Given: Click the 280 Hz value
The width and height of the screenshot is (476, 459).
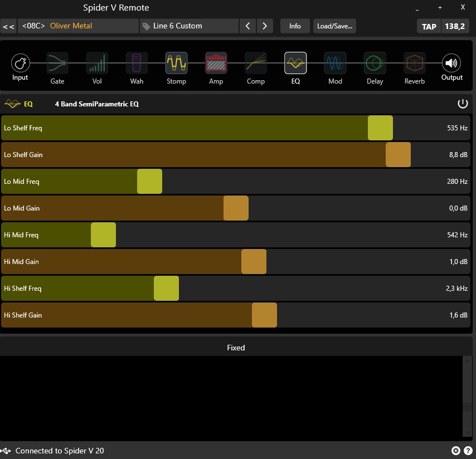Looking at the screenshot, I should click(x=457, y=182).
